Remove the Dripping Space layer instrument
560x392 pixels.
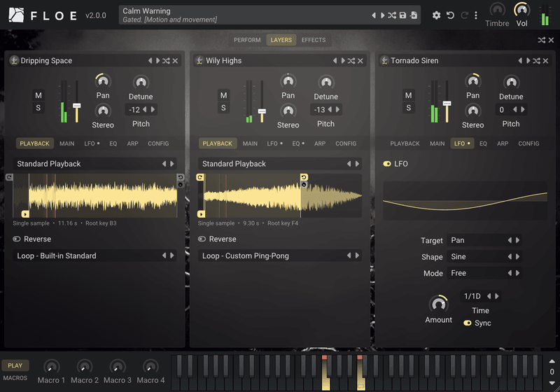[x=175, y=61]
